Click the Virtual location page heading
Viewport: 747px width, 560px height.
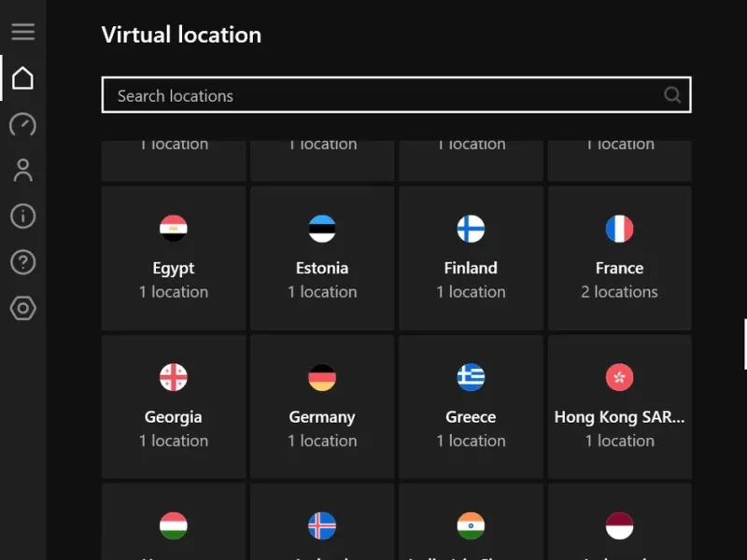pyautogui.click(x=181, y=35)
